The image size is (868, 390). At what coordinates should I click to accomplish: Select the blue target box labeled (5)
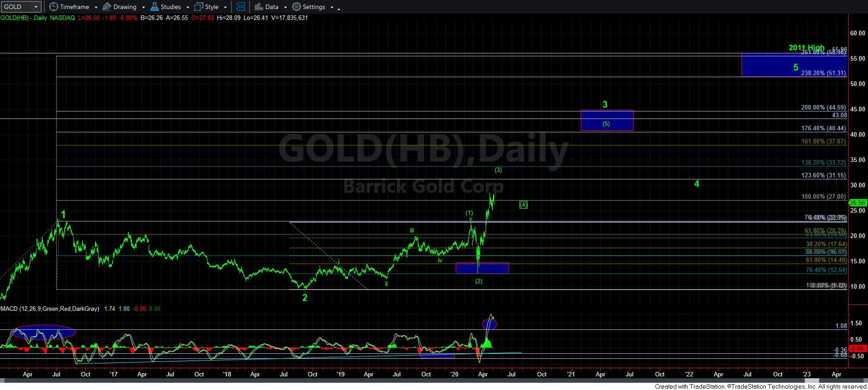pyautogui.click(x=607, y=121)
